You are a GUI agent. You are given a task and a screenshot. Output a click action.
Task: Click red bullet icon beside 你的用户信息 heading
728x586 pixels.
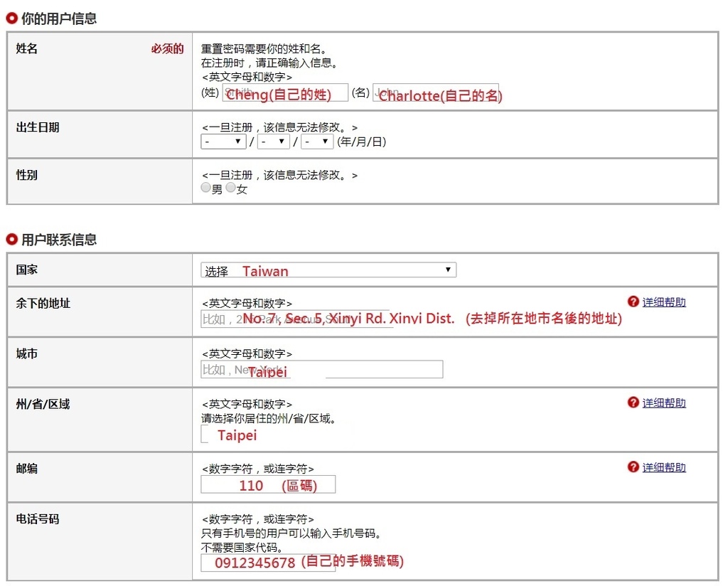[x=11, y=18]
